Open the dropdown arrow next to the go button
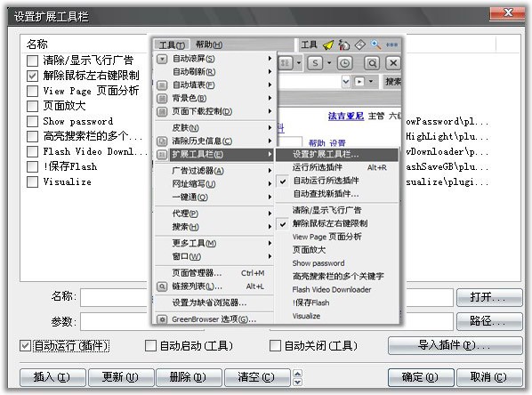Viewport: 532px width, 395px height. click(x=370, y=82)
